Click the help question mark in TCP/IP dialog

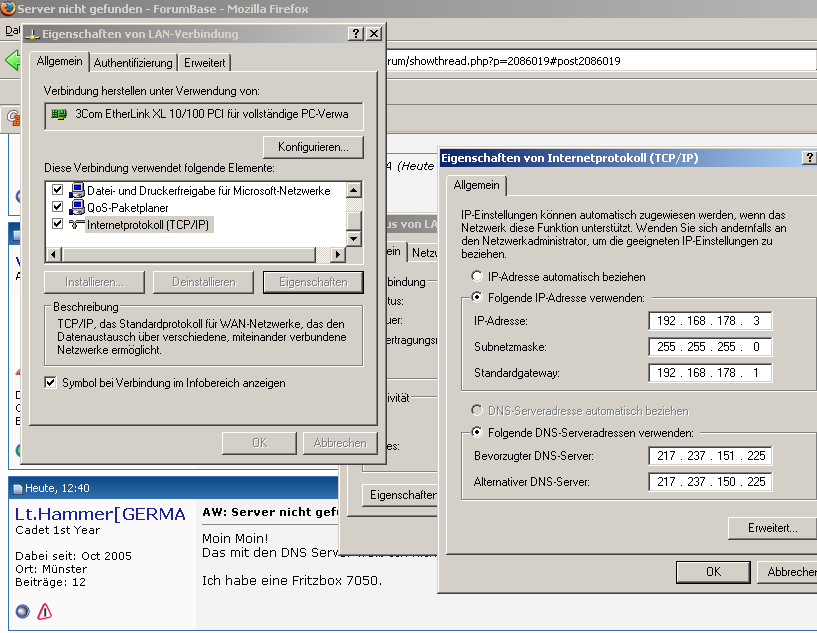point(809,157)
